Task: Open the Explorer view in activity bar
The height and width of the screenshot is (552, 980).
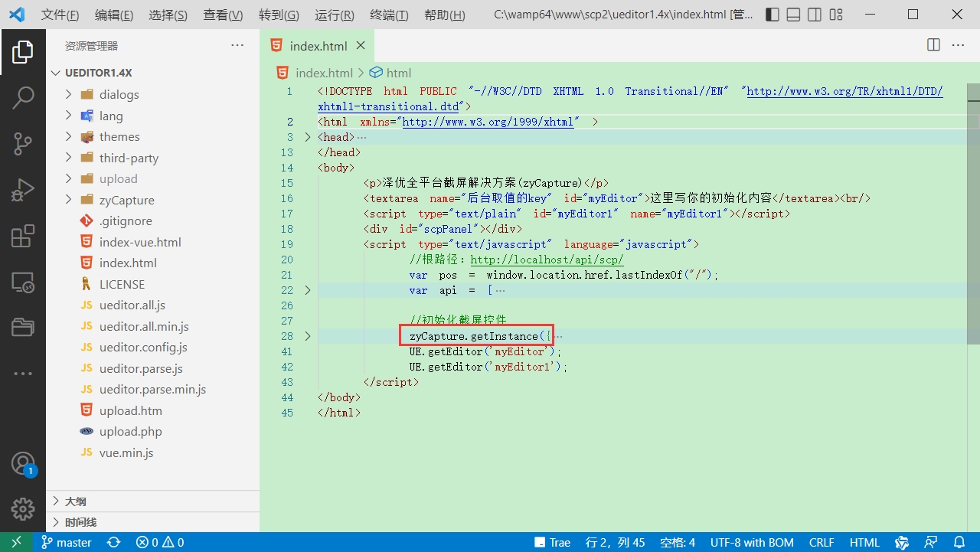Action: tap(22, 52)
